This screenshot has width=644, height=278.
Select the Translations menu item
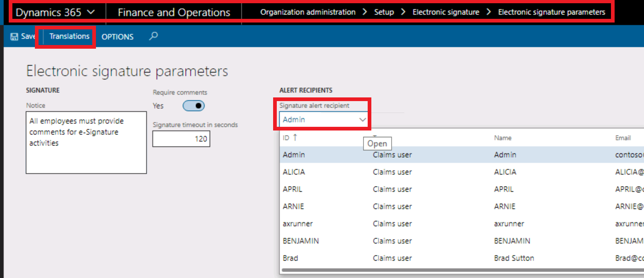click(x=69, y=36)
